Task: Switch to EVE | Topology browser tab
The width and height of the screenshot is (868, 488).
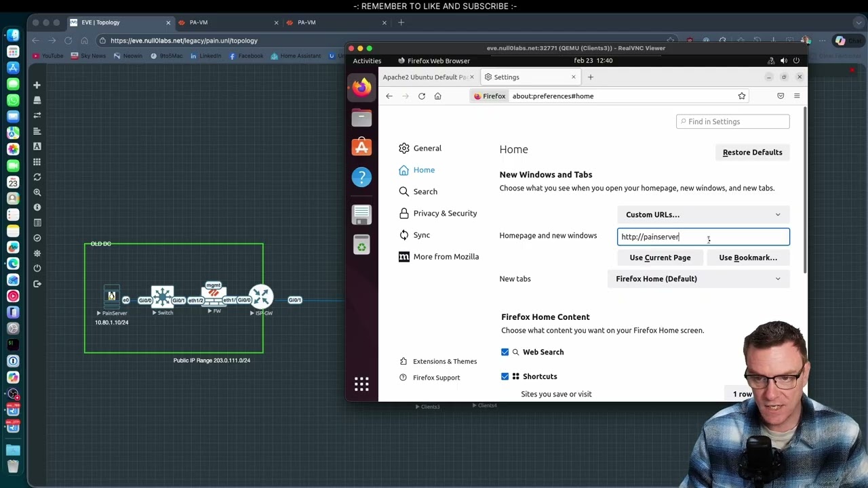Action: (x=119, y=22)
